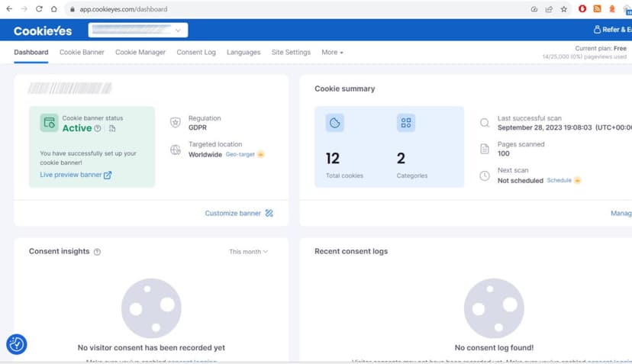Open the This month dropdown
This screenshot has height=364, width=632.
248,252
